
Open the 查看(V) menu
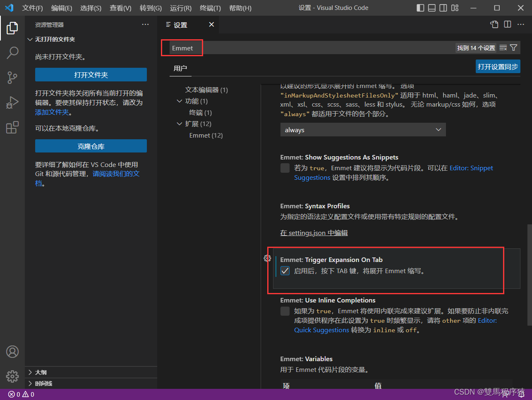click(x=120, y=8)
